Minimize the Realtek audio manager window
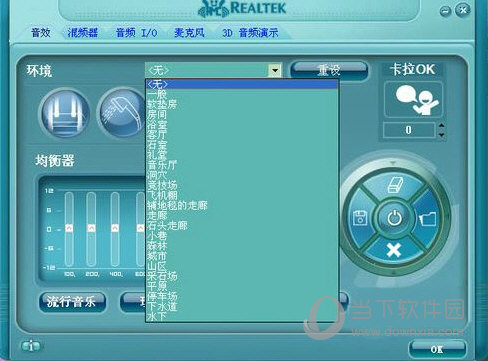 (x=446, y=11)
